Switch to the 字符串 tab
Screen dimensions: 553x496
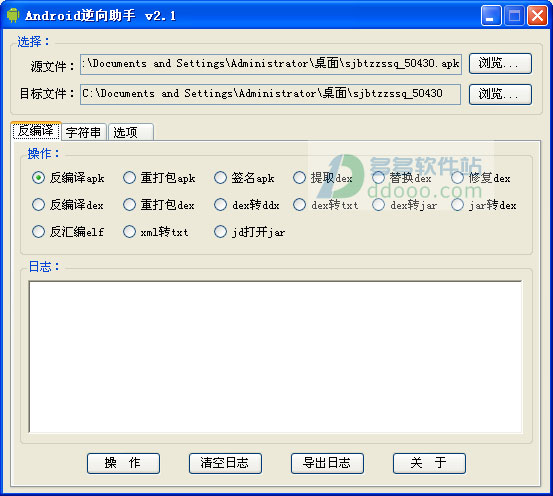pos(84,132)
